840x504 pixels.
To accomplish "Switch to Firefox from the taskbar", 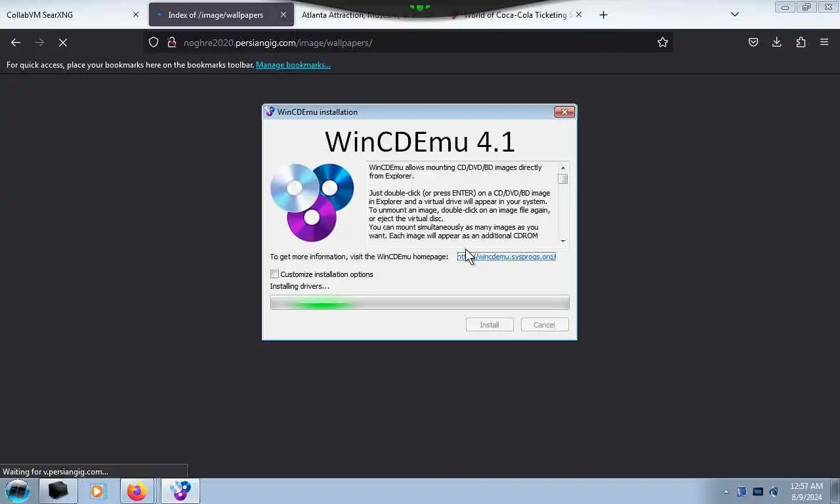I will point(136,491).
